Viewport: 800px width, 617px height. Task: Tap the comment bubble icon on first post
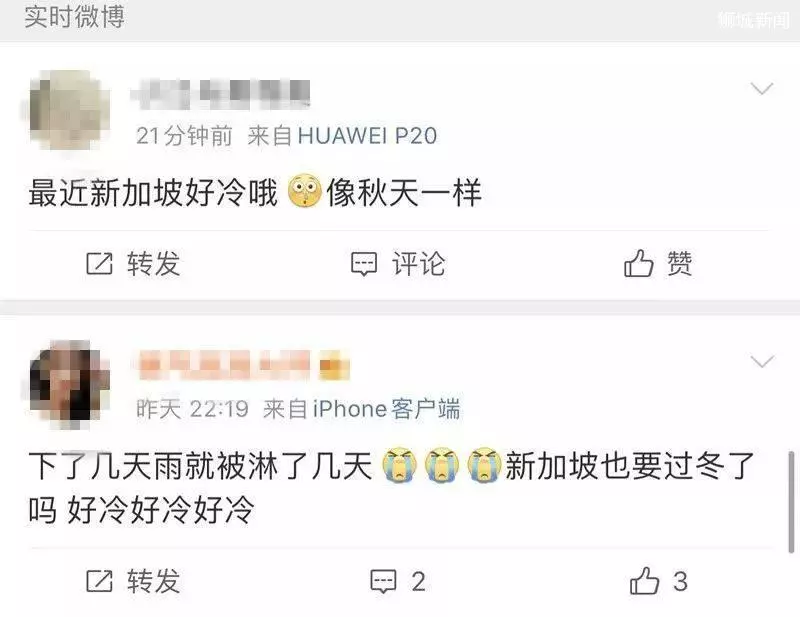364,264
